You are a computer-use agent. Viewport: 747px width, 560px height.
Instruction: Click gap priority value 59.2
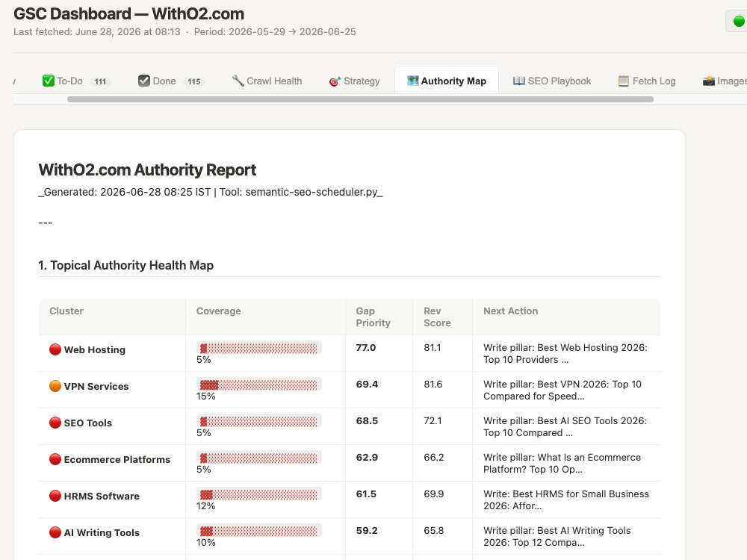(x=367, y=530)
